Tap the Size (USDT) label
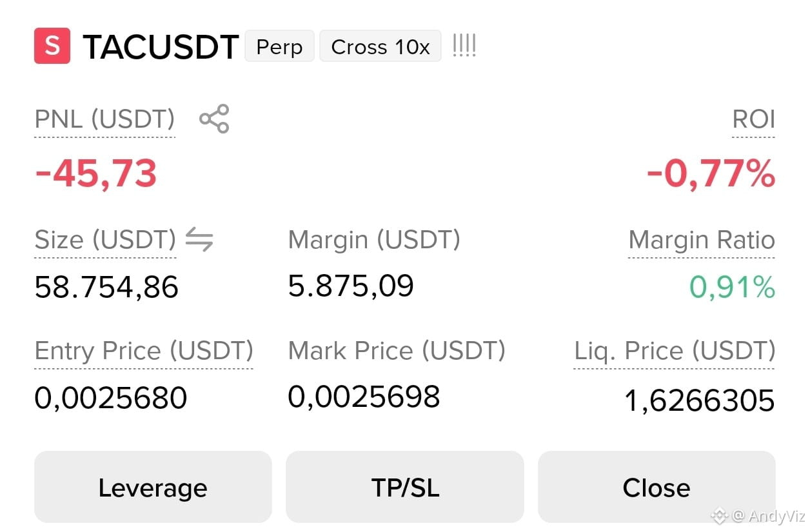810x532 pixels. 105,240
